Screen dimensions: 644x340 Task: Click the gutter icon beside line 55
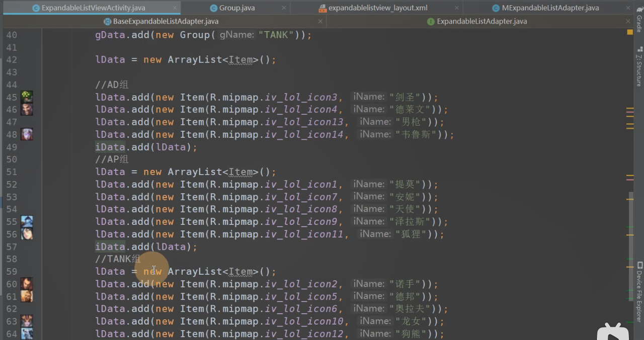[x=27, y=222]
